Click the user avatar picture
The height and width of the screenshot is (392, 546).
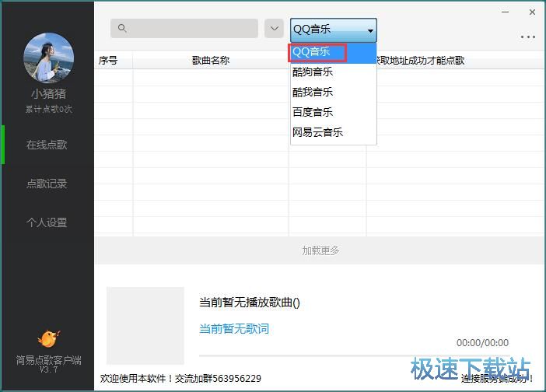tap(49, 58)
